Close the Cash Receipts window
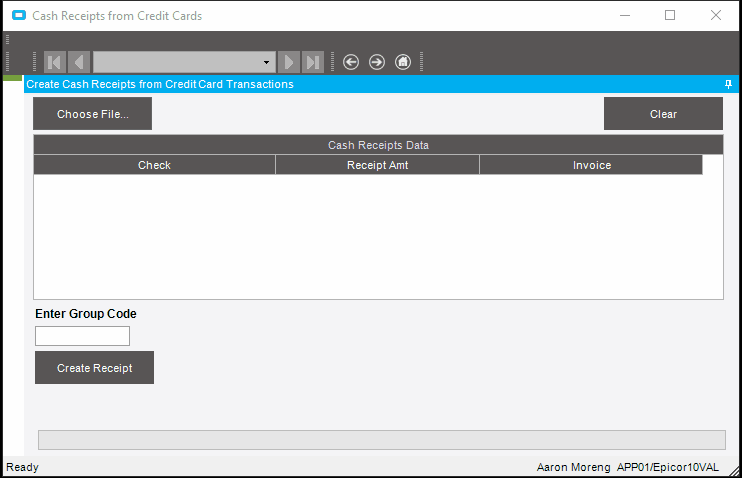This screenshot has height=478, width=742. click(x=716, y=15)
